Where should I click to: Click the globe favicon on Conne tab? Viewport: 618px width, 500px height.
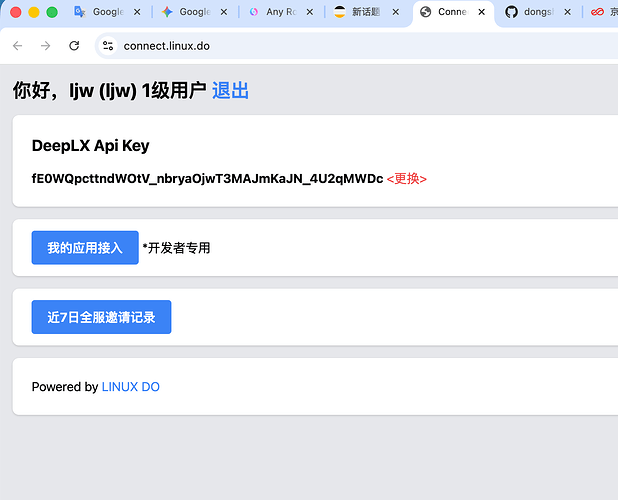[425, 12]
